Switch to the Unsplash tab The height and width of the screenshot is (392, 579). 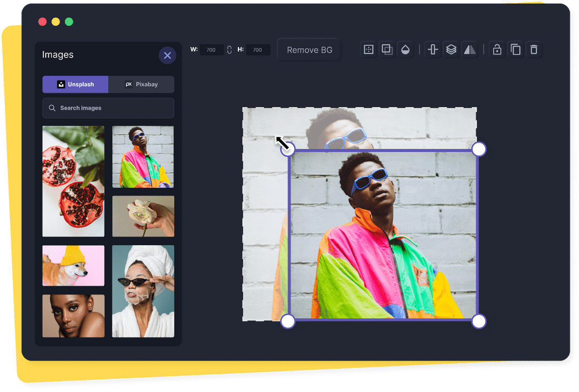[75, 84]
